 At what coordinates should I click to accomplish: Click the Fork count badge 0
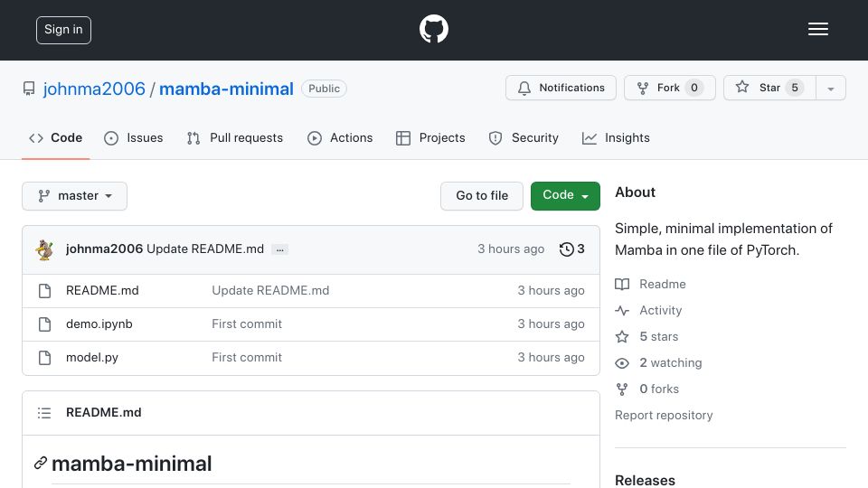click(694, 88)
